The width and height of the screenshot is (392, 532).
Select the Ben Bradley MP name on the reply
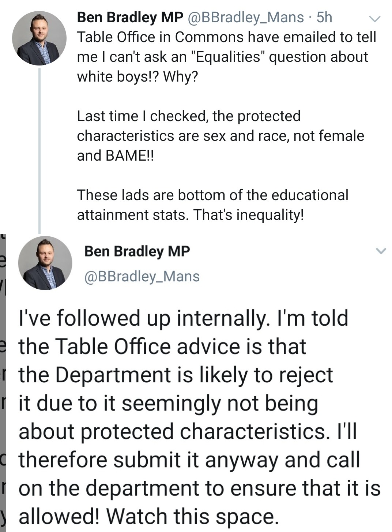(x=137, y=251)
